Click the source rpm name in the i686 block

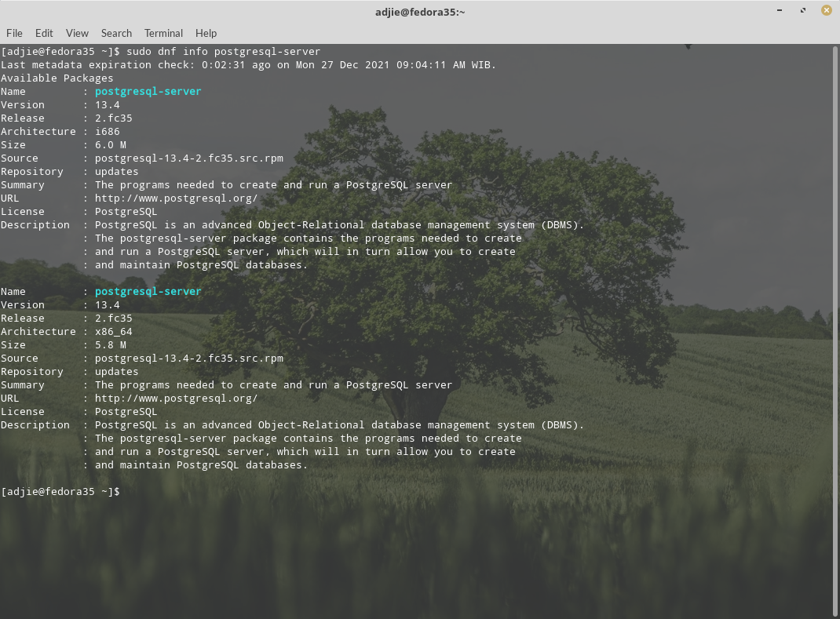tap(189, 158)
